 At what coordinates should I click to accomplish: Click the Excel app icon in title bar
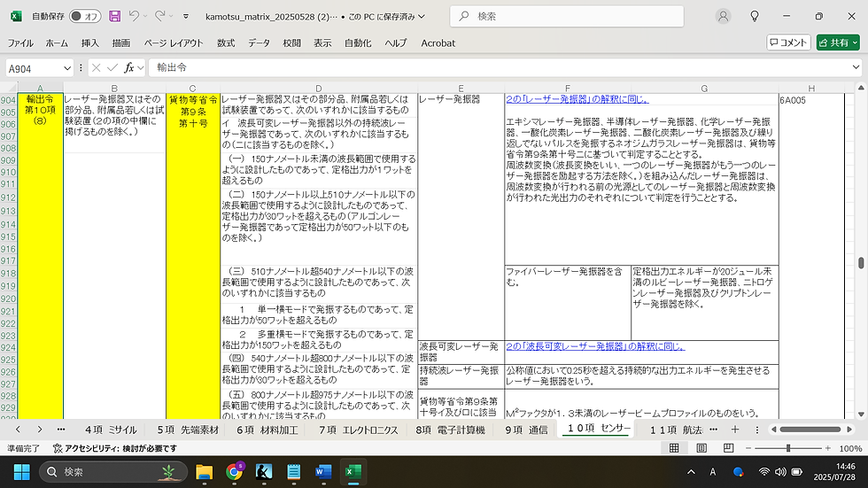tap(16, 16)
